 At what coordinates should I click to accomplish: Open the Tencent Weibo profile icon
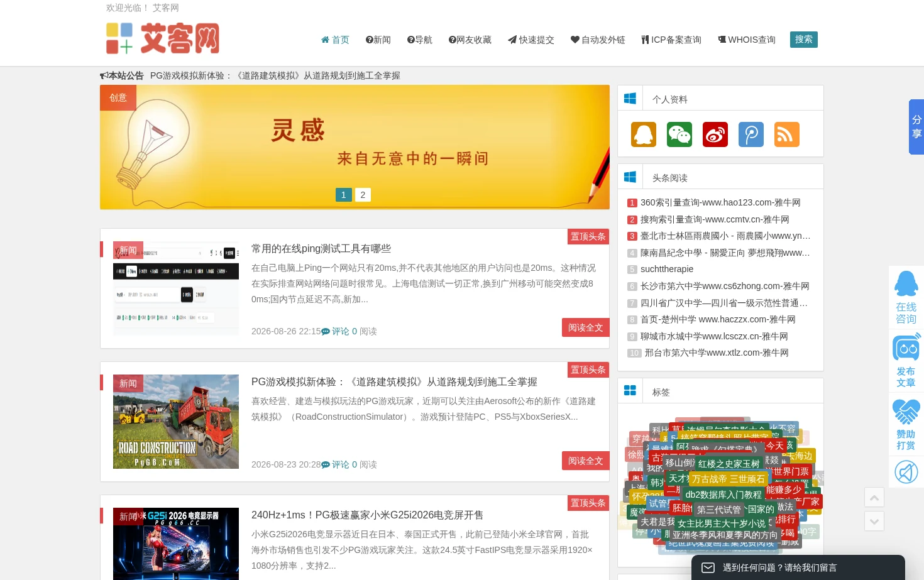tap(751, 134)
